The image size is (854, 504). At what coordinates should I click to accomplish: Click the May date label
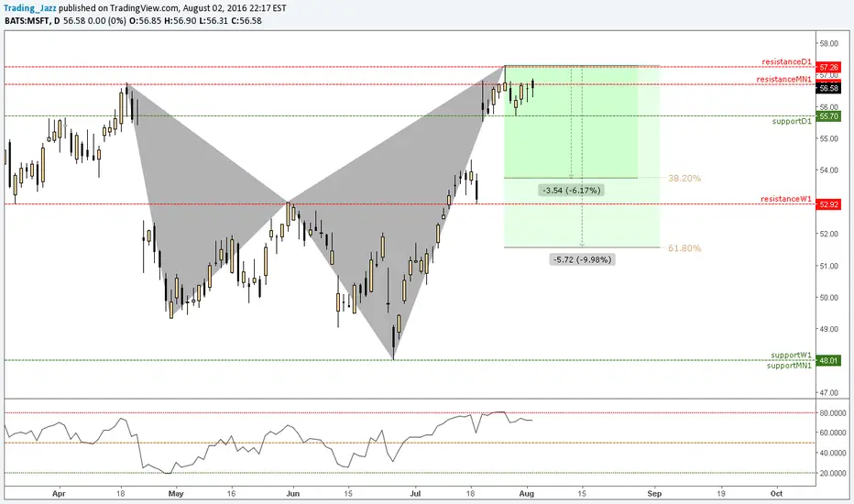click(x=176, y=494)
